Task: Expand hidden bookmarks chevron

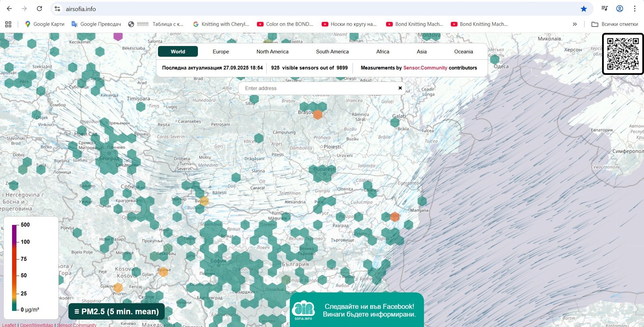Action: (x=575, y=24)
